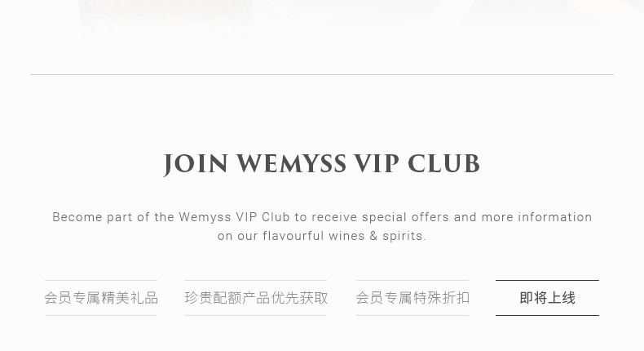Select the 会员专属特殊折扣 field
Viewport: 644px width, 351px height.
click(x=412, y=298)
